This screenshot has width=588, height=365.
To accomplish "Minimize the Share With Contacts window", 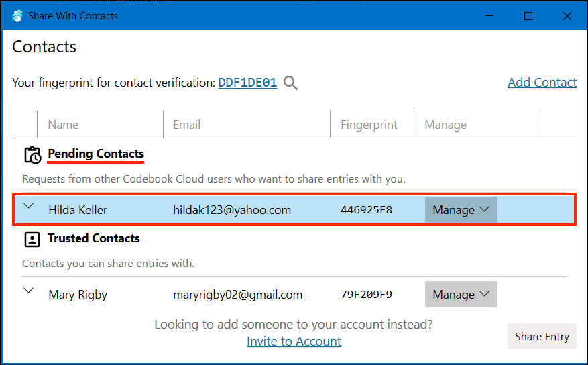I will [489, 16].
